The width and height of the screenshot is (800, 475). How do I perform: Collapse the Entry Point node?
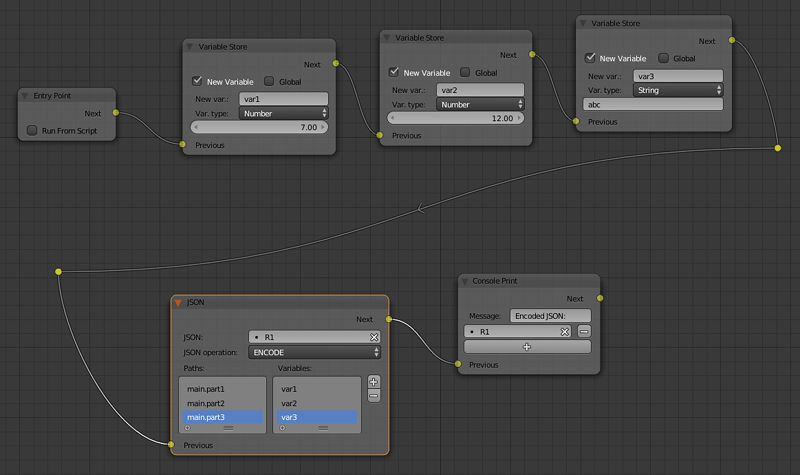pyautogui.click(x=25, y=96)
